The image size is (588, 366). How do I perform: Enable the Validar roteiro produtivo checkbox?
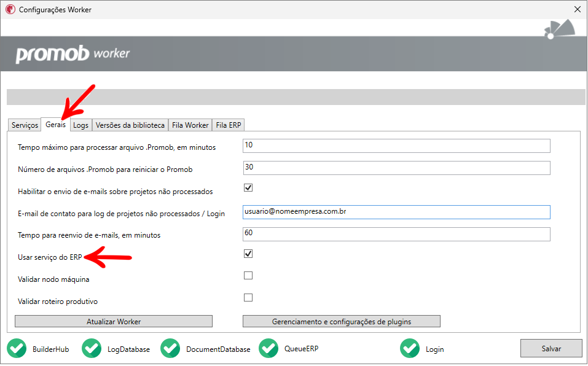[248, 298]
